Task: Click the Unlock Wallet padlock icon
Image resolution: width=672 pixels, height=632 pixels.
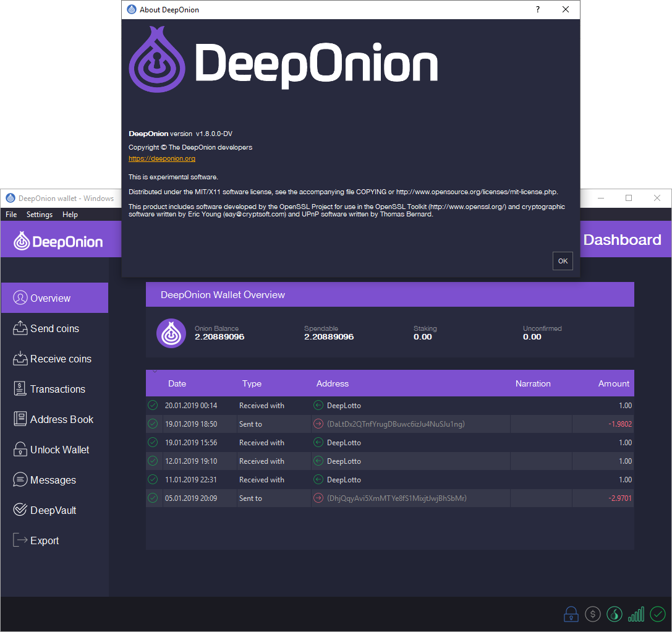Action: [x=20, y=450]
